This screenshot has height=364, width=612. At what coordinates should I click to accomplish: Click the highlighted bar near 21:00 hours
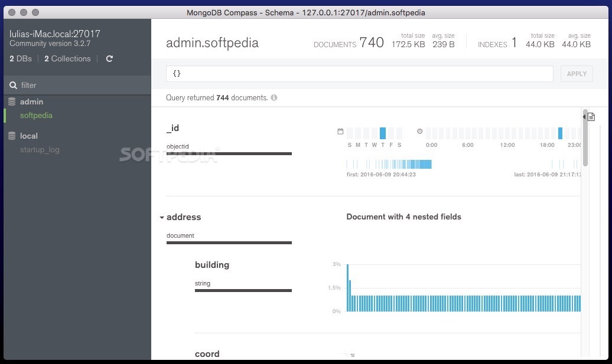[x=560, y=133]
